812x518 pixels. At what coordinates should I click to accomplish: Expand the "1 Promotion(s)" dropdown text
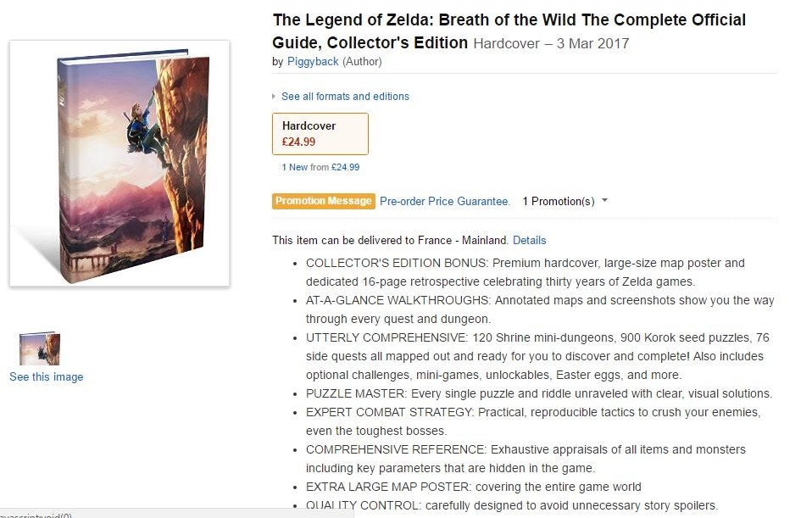[559, 202]
